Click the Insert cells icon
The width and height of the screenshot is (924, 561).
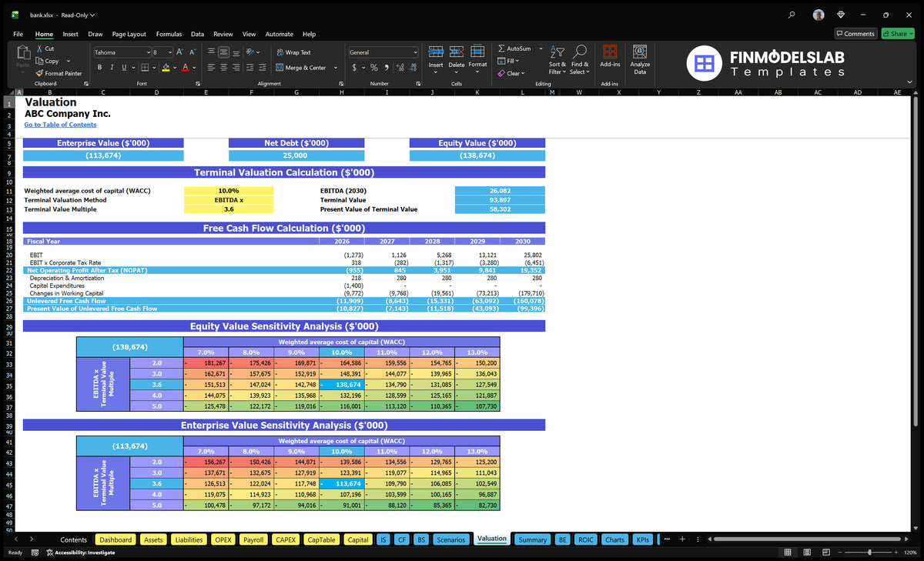pos(436,52)
